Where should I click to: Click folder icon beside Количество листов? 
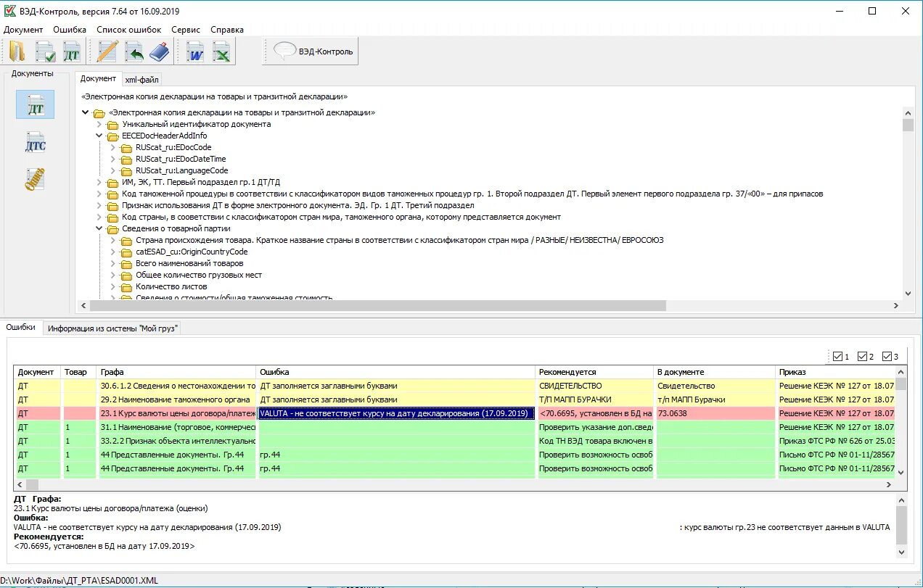(126, 287)
